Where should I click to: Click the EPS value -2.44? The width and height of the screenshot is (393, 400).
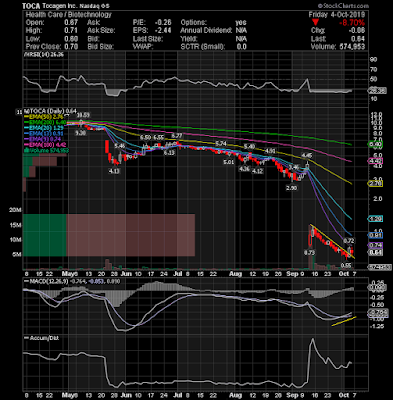[x=163, y=31]
